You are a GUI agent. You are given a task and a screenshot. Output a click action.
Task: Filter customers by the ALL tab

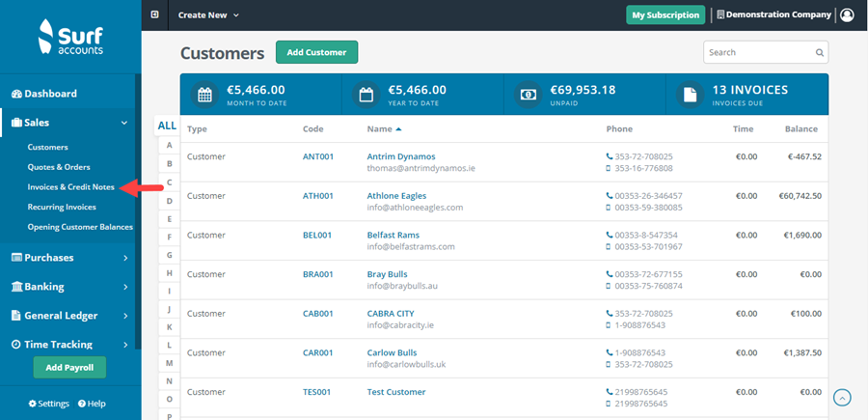167,126
